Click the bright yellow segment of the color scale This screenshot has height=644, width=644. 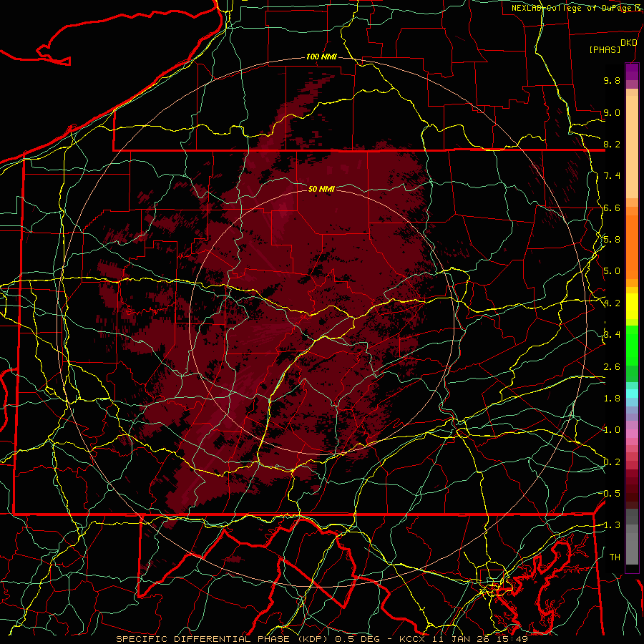pyautogui.click(x=632, y=306)
